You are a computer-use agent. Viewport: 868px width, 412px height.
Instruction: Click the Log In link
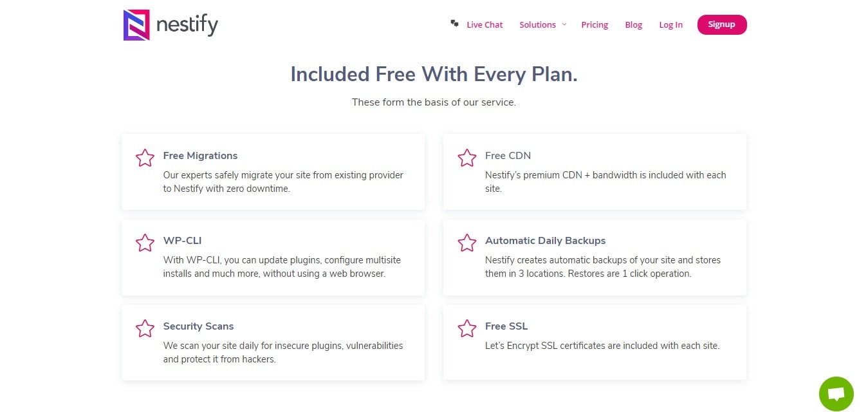(670, 24)
